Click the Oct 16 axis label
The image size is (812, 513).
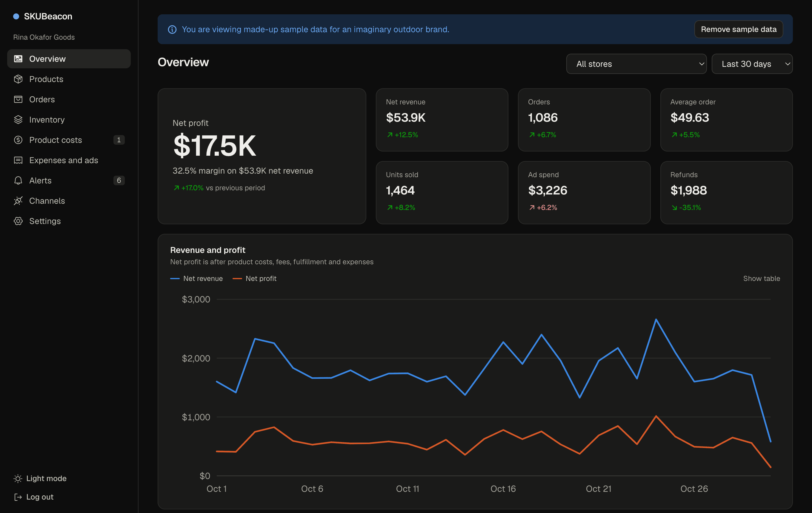(x=503, y=489)
